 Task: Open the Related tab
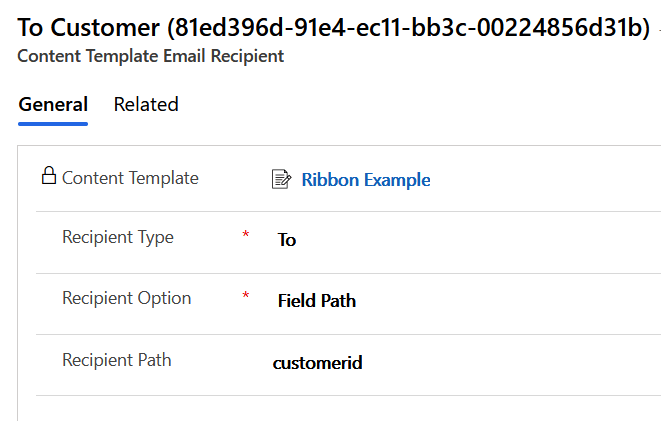[146, 105]
